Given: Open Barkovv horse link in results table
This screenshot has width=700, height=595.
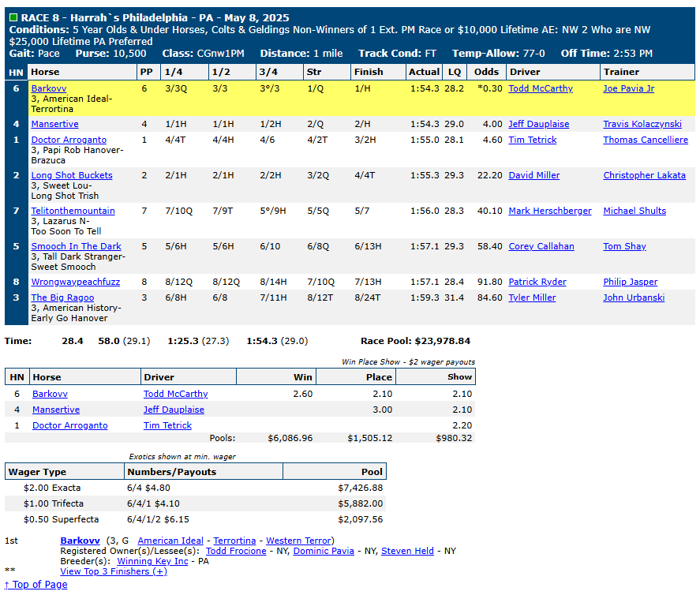Looking at the screenshot, I should pos(49,88).
